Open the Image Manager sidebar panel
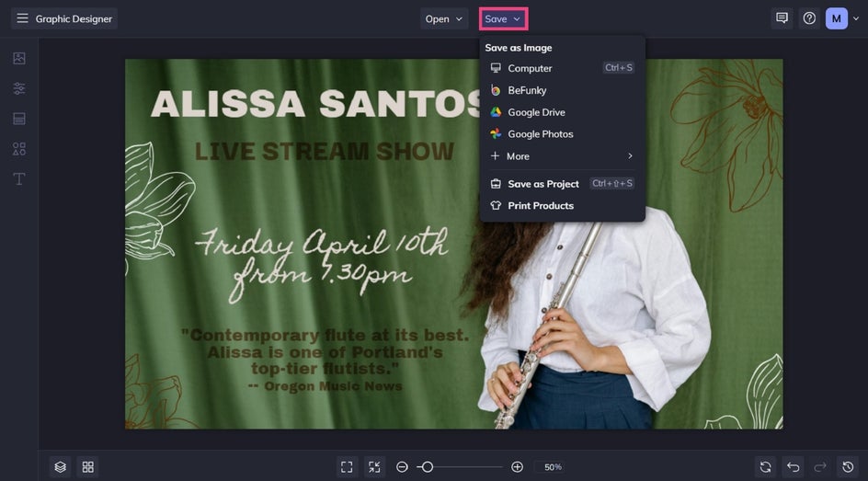868x481 pixels. pyautogui.click(x=19, y=58)
